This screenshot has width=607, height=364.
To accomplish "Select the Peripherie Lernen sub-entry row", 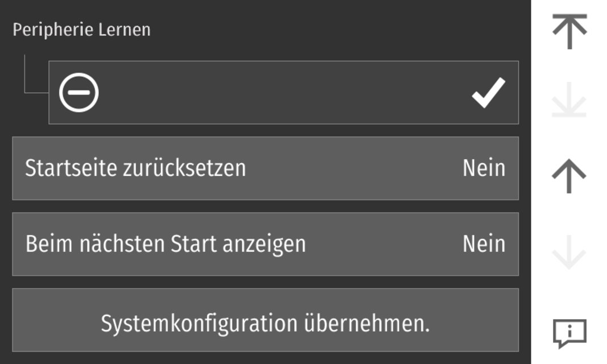I will (283, 92).
